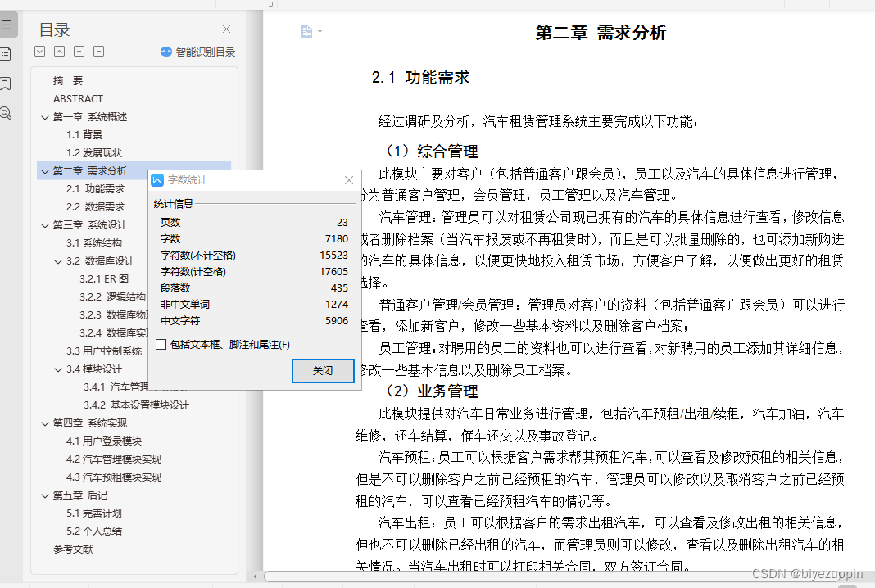
Task: Collapse 第五章 后记 chevron
Action: tap(45, 495)
